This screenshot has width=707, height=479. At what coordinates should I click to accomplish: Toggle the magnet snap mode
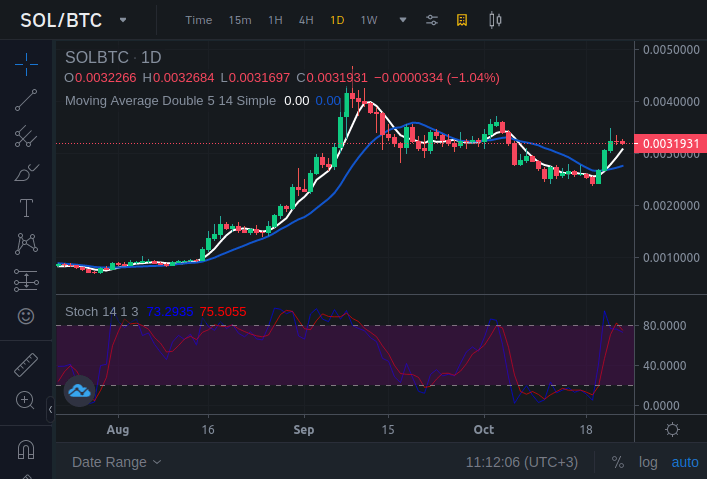tap(26, 449)
